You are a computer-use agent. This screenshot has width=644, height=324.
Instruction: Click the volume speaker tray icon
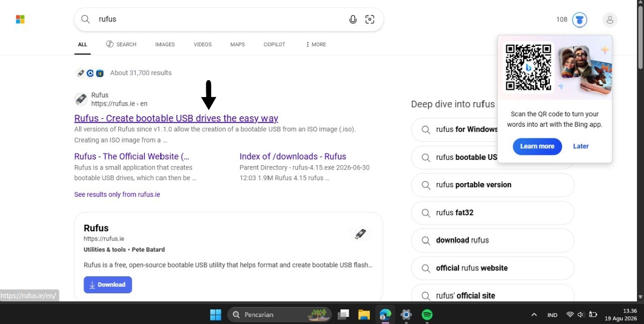pos(581,314)
